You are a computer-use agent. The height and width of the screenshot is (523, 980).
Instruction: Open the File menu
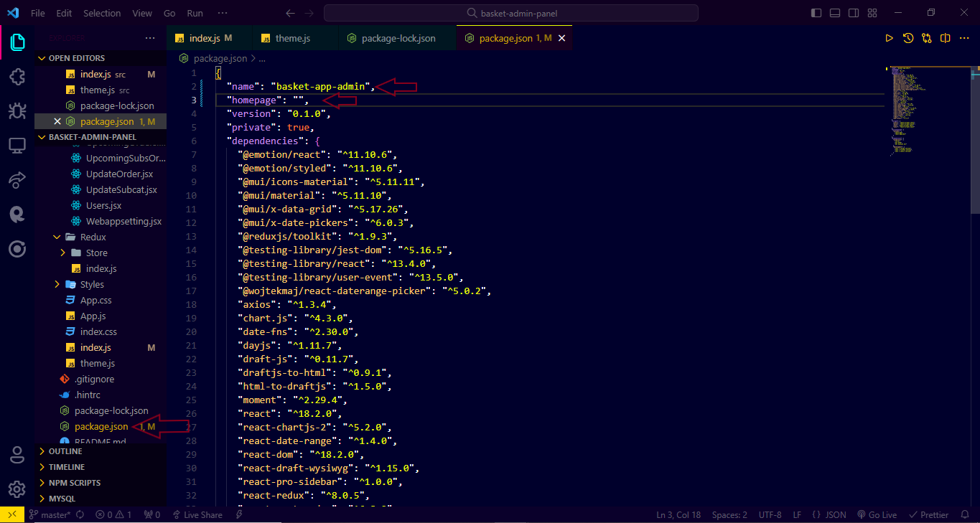point(38,13)
